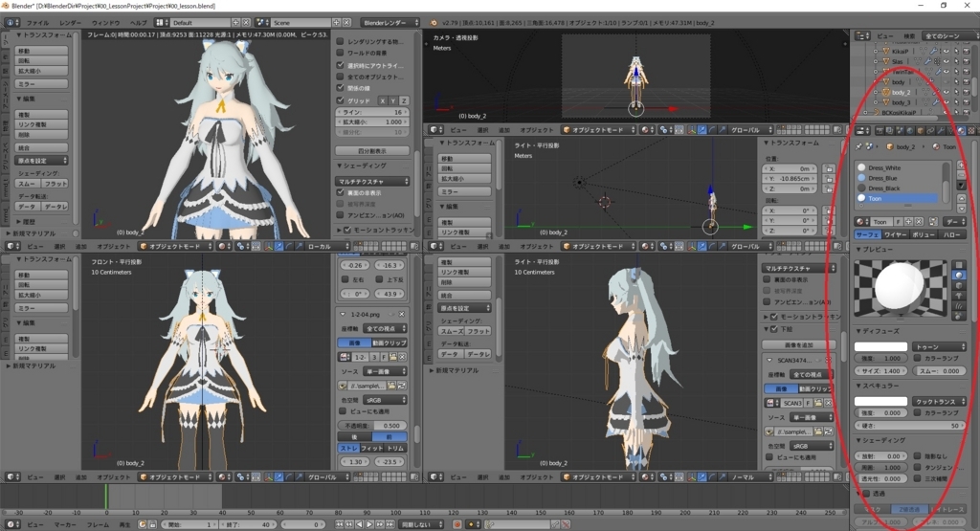Unlink the Toon material with X icon
980x531 pixels.
(x=919, y=222)
